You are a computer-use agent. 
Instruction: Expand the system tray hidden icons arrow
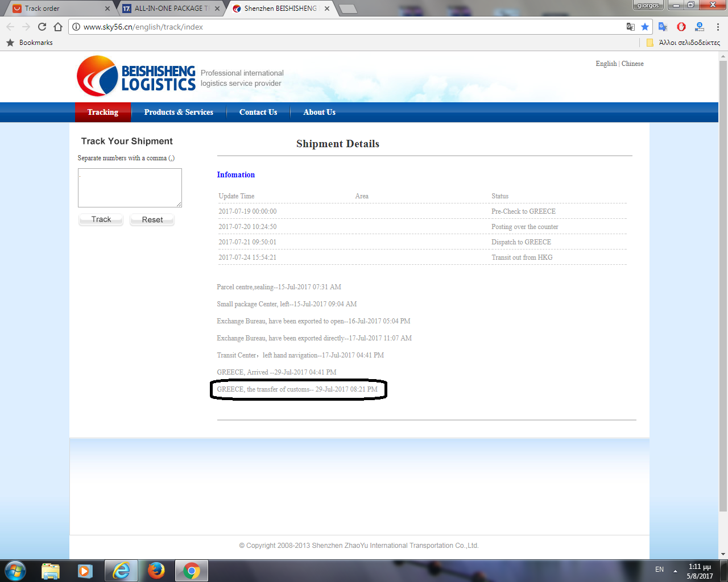[675, 570]
